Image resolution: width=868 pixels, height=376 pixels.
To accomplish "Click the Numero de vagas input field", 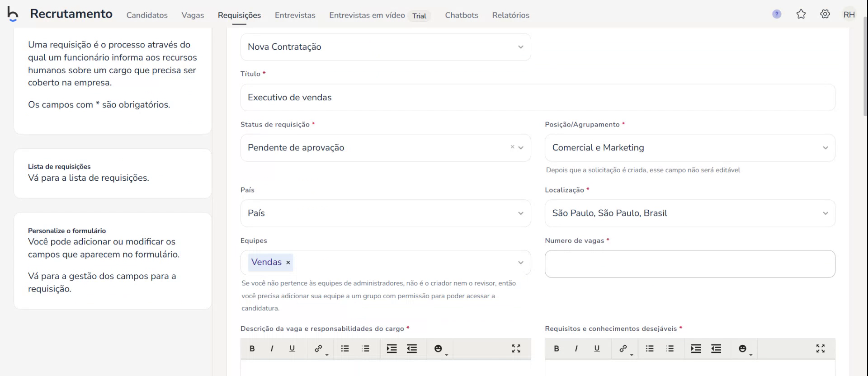I will tap(690, 264).
